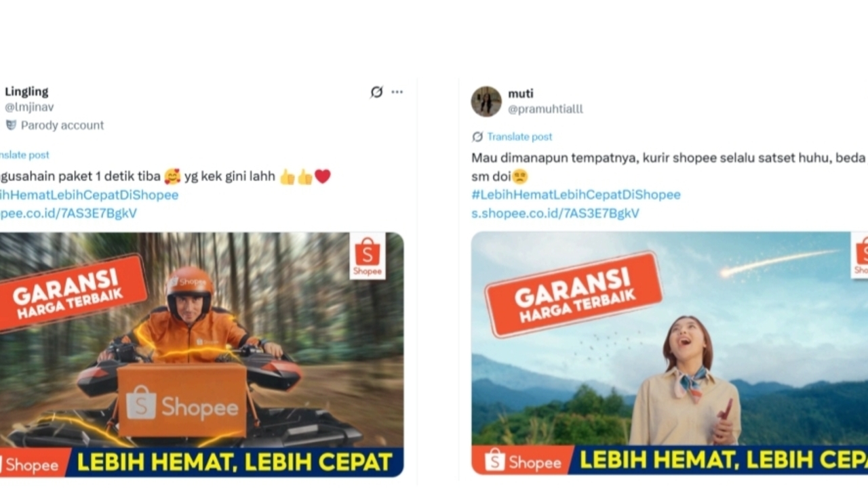Viewport: 868px width, 488px height.
Task: Open the hashtag in Lingling's post
Action: tap(89, 195)
